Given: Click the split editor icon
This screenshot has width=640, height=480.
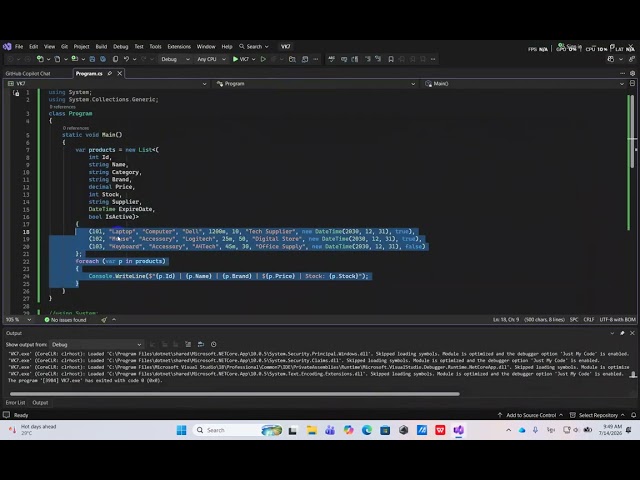Looking at the screenshot, I should 632,83.
